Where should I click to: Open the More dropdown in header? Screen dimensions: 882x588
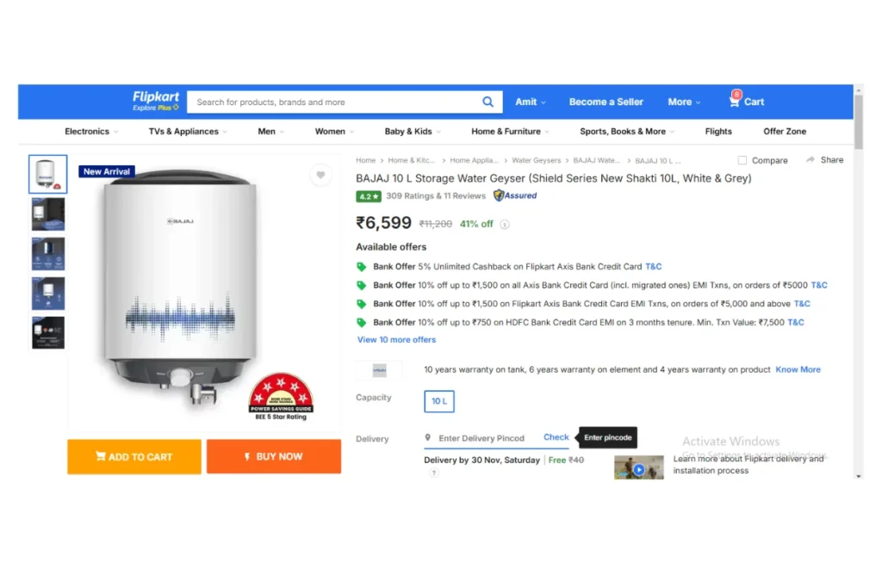pyautogui.click(x=684, y=102)
